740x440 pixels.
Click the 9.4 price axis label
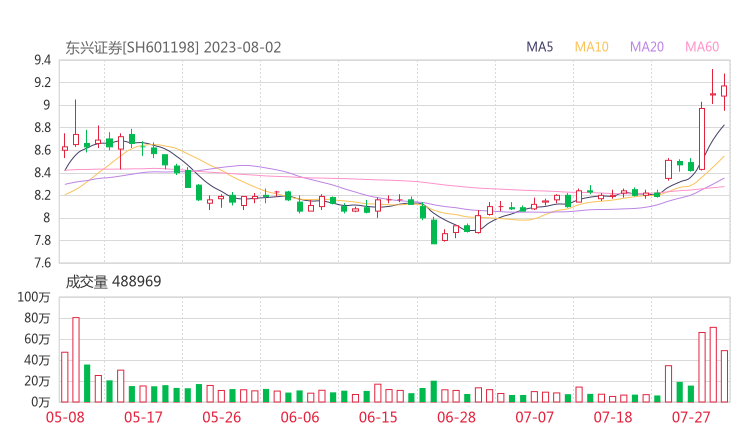pos(42,60)
